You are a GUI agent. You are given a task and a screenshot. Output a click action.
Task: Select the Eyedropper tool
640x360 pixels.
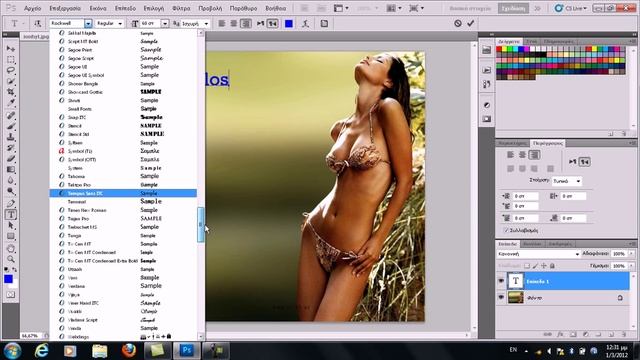tap(11, 102)
